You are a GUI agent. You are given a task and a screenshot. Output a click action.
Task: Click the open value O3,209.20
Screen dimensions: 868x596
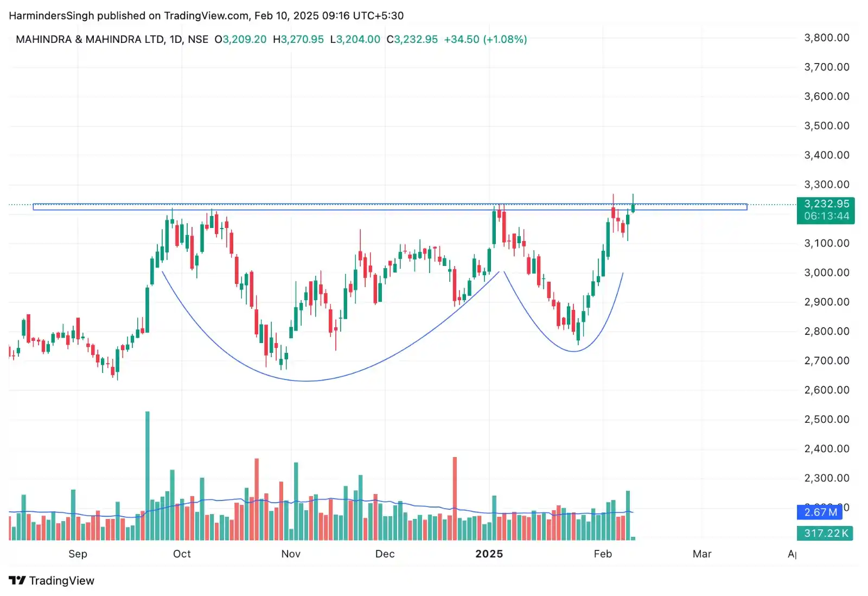(240, 39)
